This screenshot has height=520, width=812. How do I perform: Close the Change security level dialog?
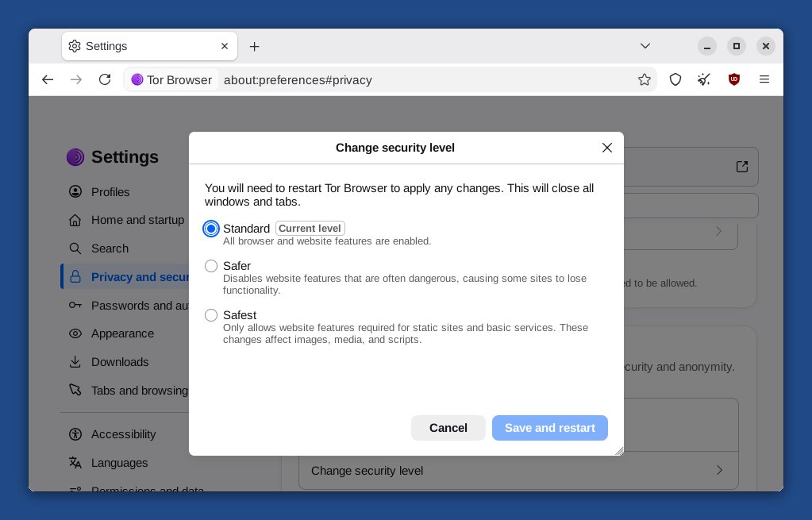[607, 148]
